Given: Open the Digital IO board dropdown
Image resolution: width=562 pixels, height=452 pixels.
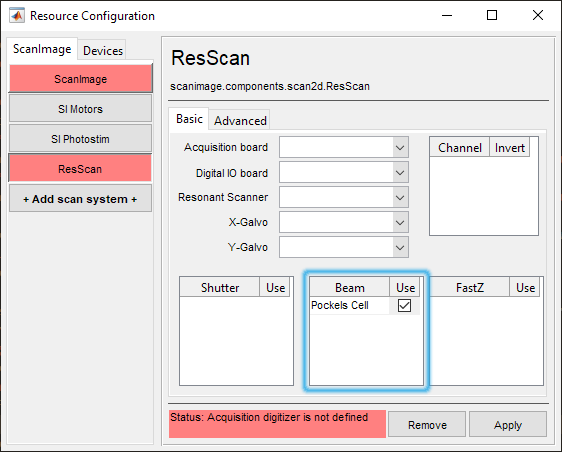Looking at the screenshot, I should tap(344, 173).
